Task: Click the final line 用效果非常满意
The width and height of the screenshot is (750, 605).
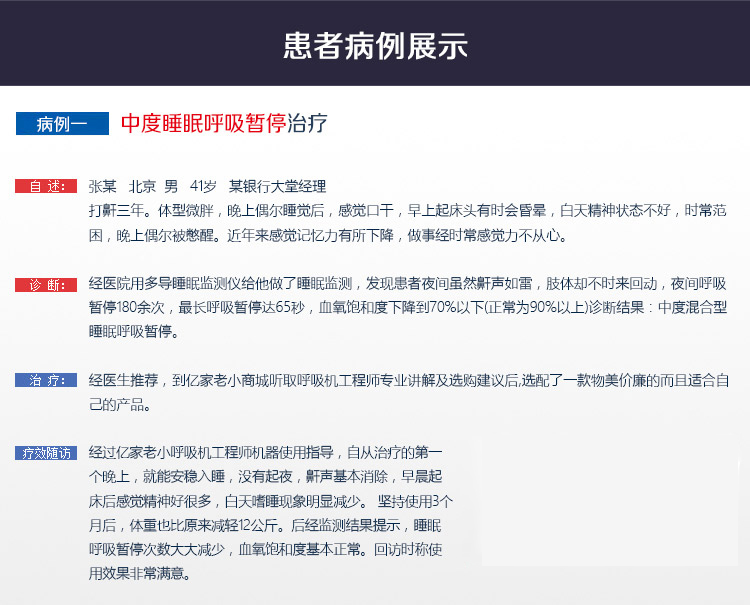Action: point(139,574)
